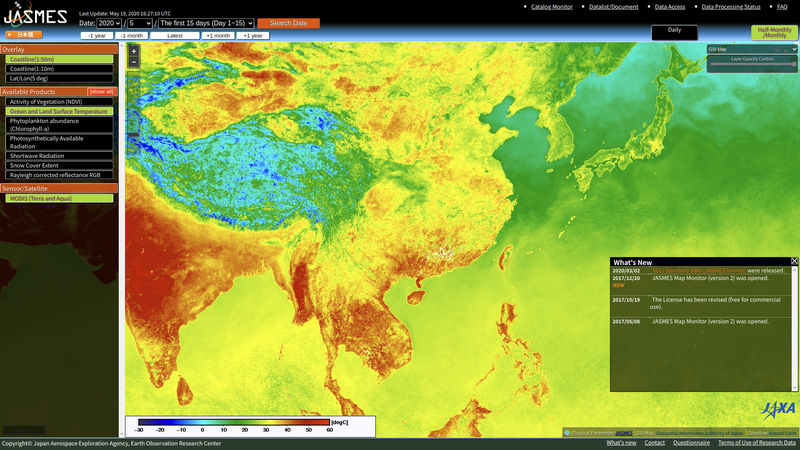Zoom out of the map with minus button
This screenshot has width=800, height=450.
click(x=134, y=62)
